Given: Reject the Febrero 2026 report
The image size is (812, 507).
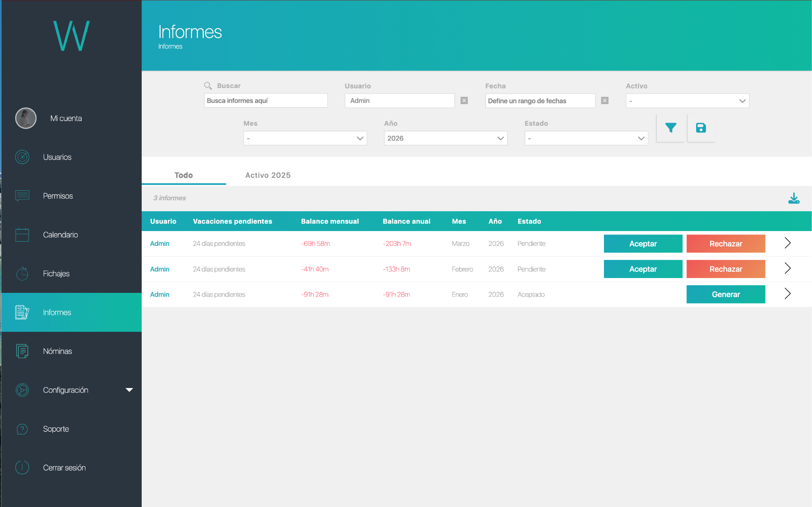Looking at the screenshot, I should tap(726, 269).
